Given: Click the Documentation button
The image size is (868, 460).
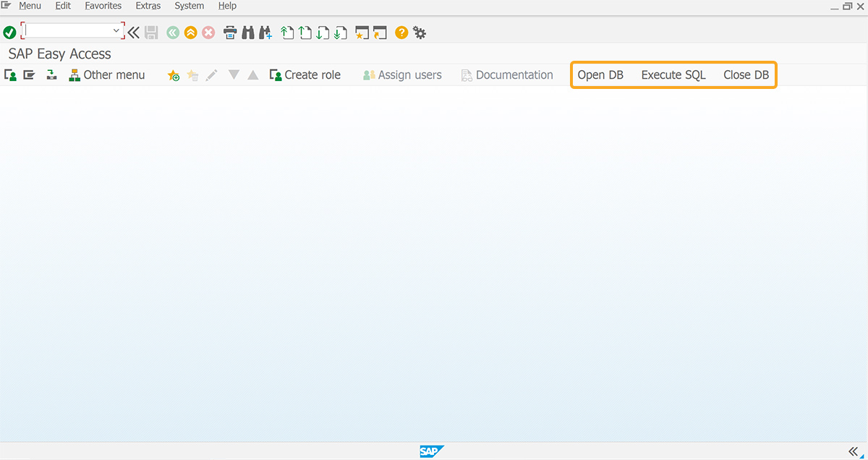Looking at the screenshot, I should (x=507, y=75).
